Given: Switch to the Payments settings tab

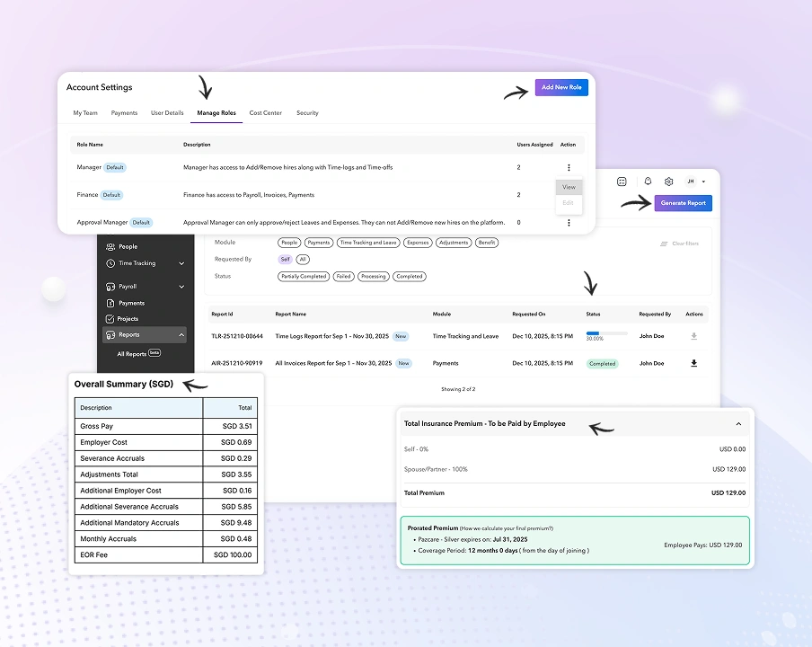Looking at the screenshot, I should 124,113.
